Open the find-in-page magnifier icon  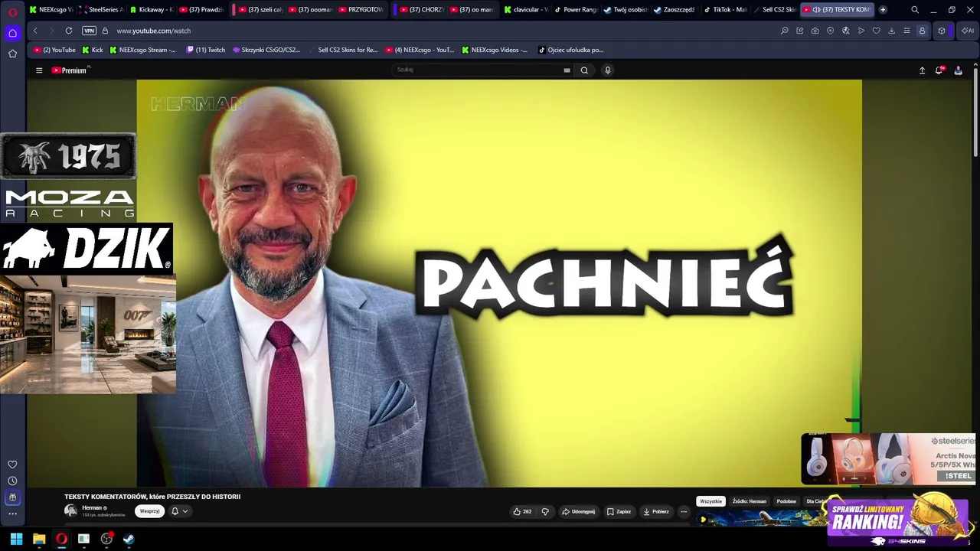785,31
